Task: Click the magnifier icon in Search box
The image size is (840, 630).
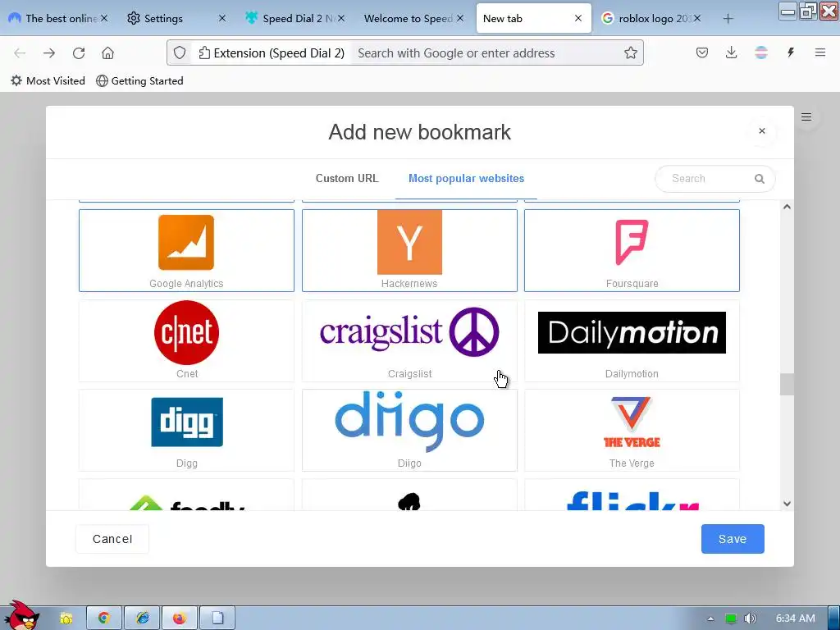Action: click(759, 178)
